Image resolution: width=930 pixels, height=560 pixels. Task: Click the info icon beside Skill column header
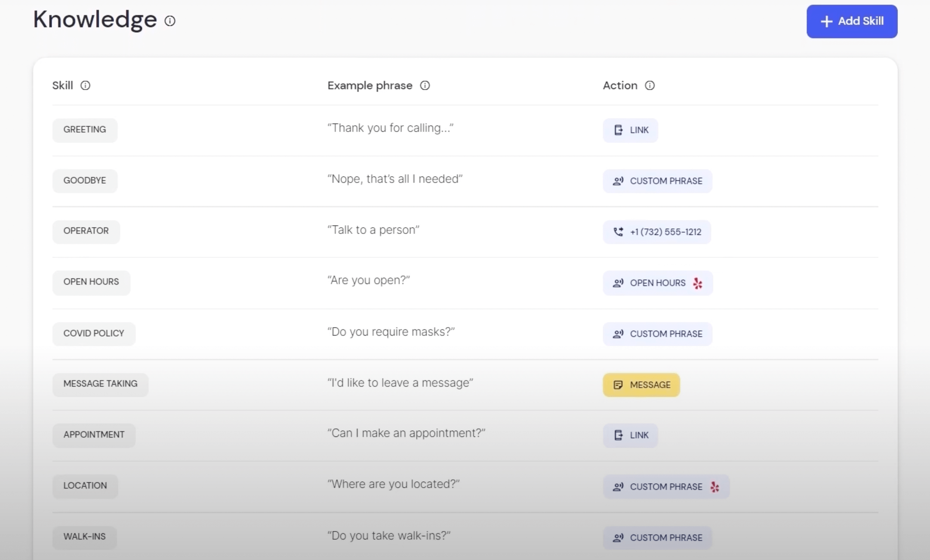click(86, 86)
